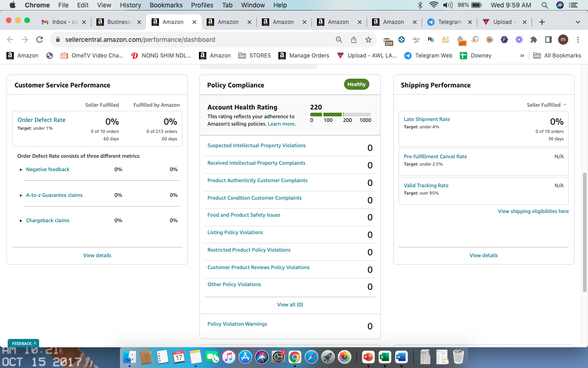The image size is (588, 368).
Task: Open the Chrome History menu
Action: point(130,5)
